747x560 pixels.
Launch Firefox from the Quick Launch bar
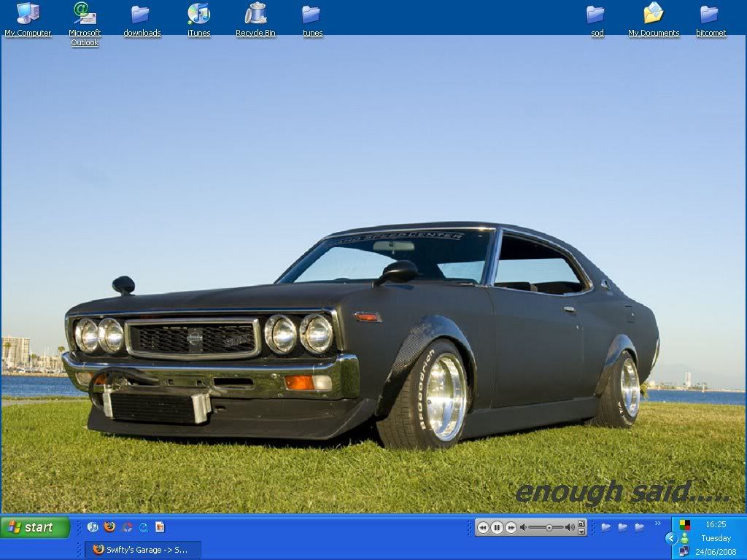(109, 526)
